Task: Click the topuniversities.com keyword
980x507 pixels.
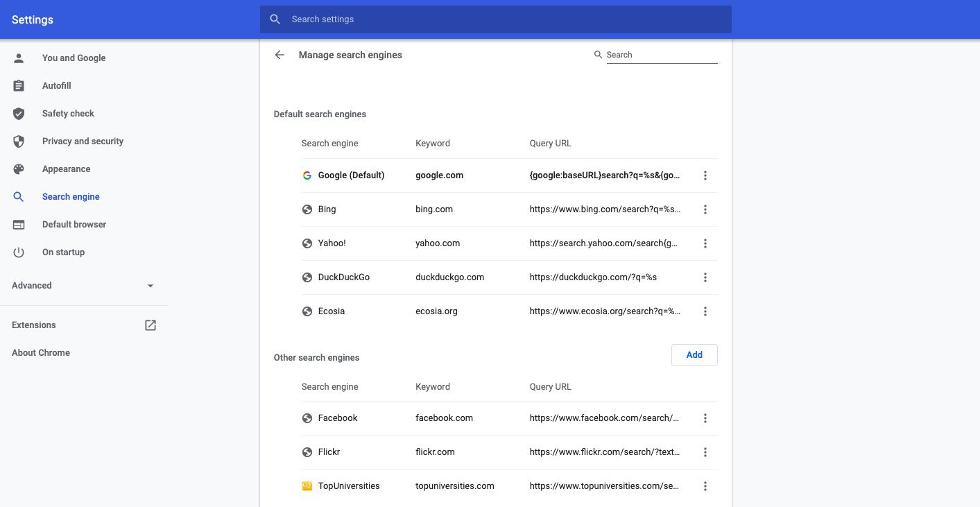Action: [x=454, y=486]
